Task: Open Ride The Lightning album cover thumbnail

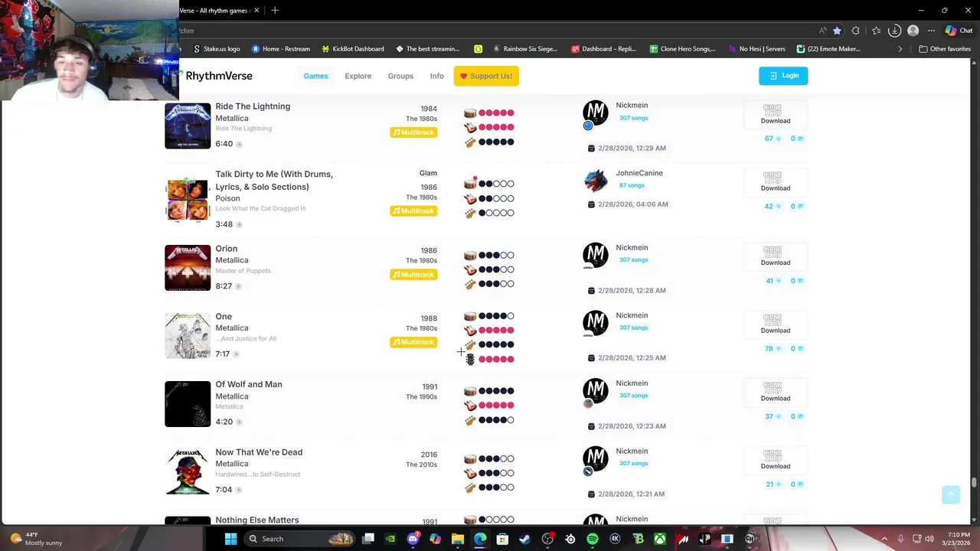Action: click(x=188, y=126)
